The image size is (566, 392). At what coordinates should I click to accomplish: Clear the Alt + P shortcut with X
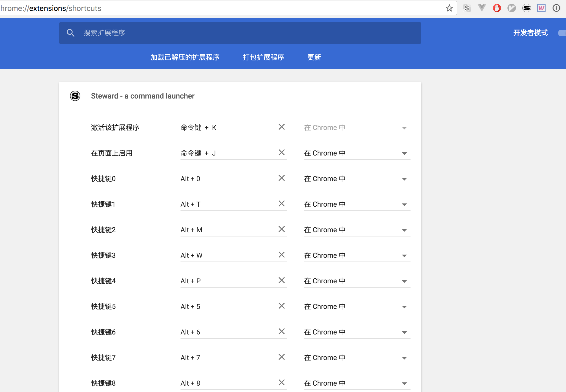coord(281,280)
